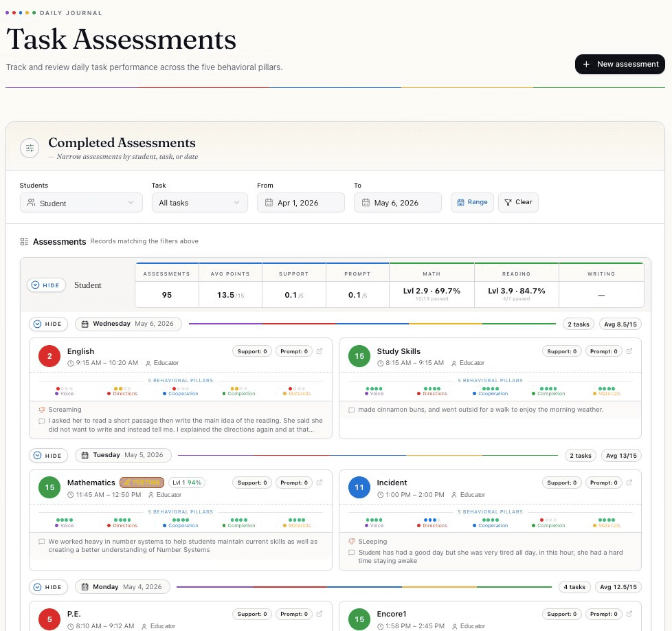Open the Study Skills card title
672x631 pixels.
click(399, 351)
